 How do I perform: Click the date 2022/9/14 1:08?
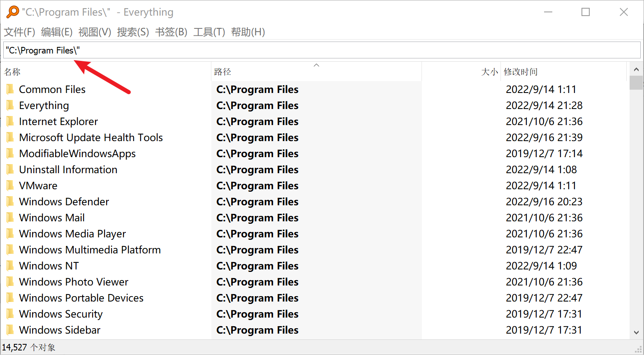coord(541,169)
